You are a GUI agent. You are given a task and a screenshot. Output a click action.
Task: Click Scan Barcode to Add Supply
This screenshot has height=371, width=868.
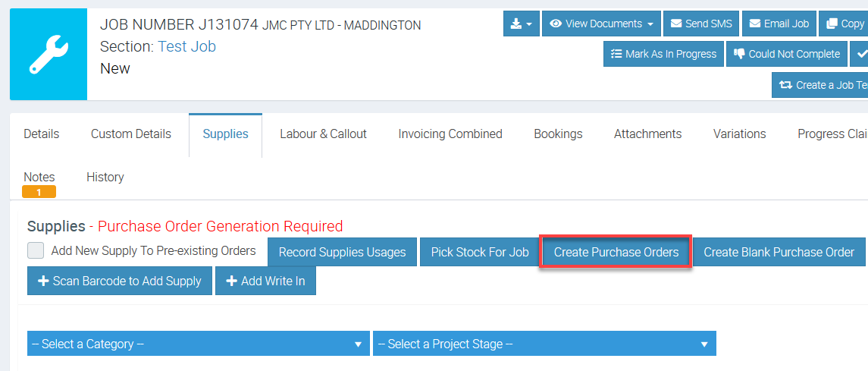tap(120, 281)
